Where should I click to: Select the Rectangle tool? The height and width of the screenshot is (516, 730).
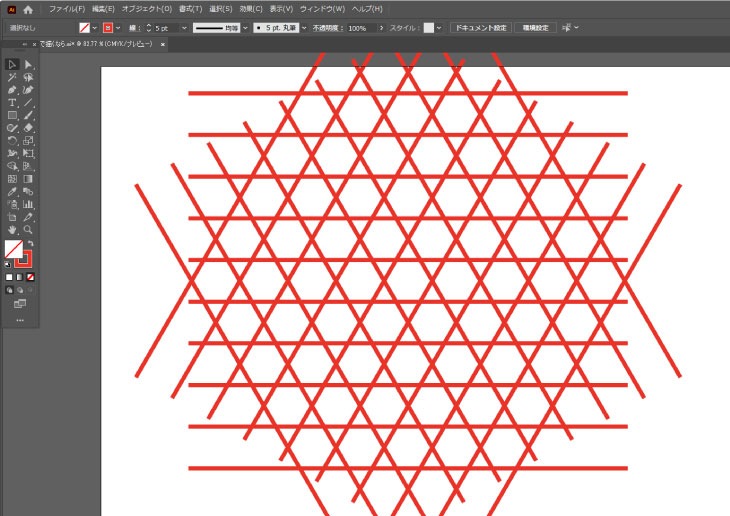[12, 116]
